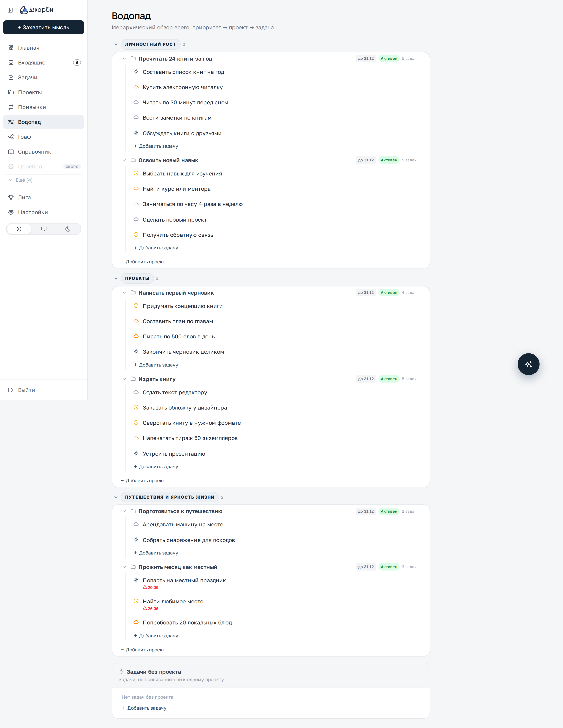Viewport: 563px width, 728px height.
Task: Open the floating AI sparkle assistant button
Action: [x=528, y=364]
